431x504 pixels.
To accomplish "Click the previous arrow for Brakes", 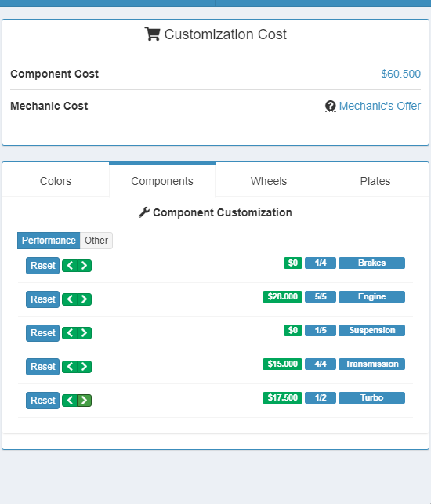I will 70,266.
